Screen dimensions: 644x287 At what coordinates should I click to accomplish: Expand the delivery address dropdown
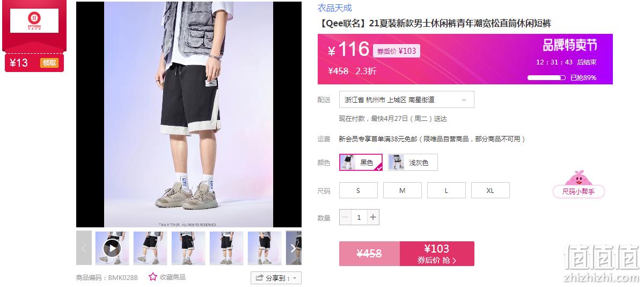click(x=407, y=99)
